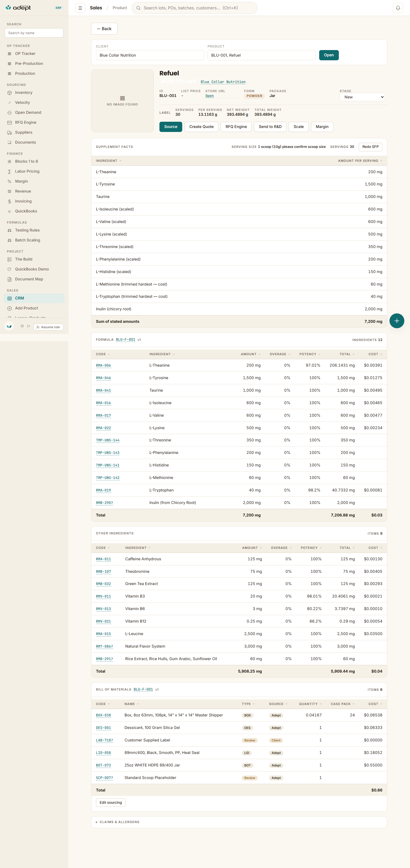410x868 pixels.
Task: Open Blocks 1 to 8
Action: click(34, 162)
